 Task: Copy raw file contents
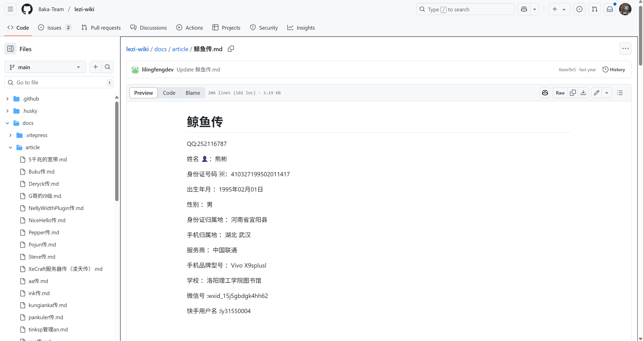(x=573, y=93)
